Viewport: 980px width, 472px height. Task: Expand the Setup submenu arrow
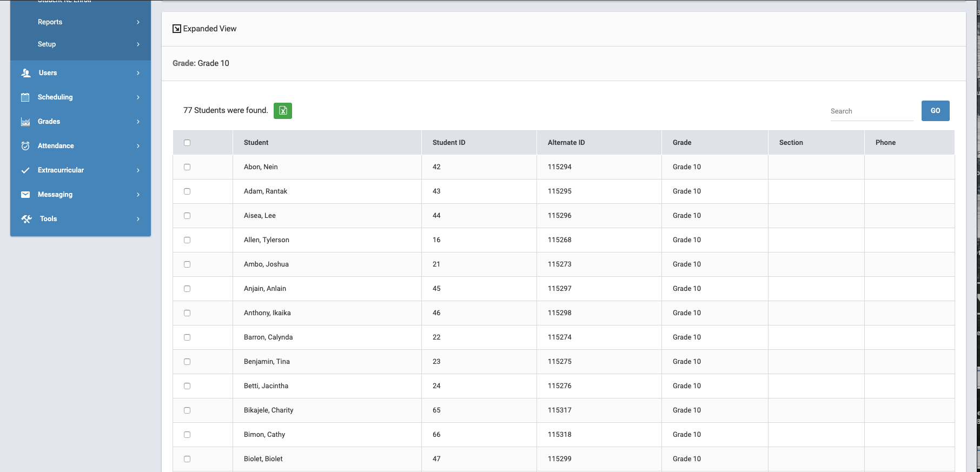point(138,44)
